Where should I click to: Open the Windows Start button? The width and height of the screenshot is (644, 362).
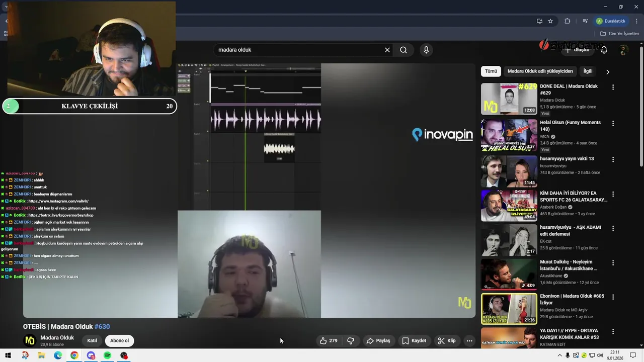(8, 355)
